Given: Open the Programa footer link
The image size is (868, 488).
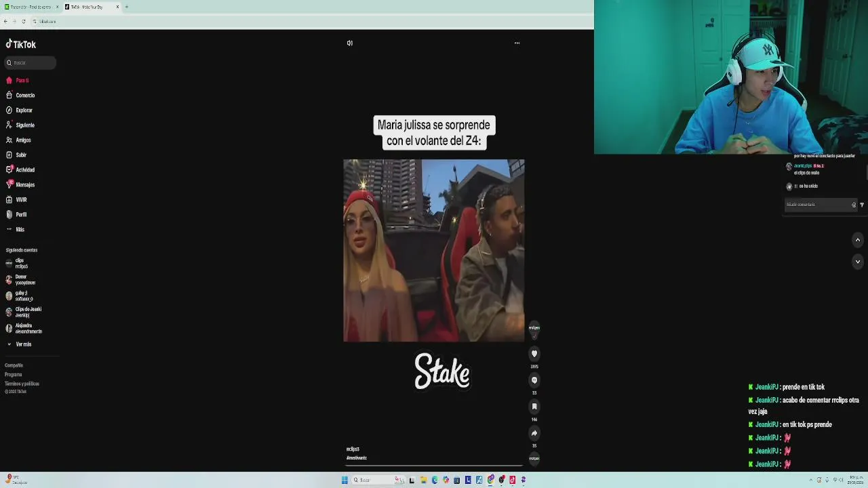Looking at the screenshot, I should pos(13,374).
